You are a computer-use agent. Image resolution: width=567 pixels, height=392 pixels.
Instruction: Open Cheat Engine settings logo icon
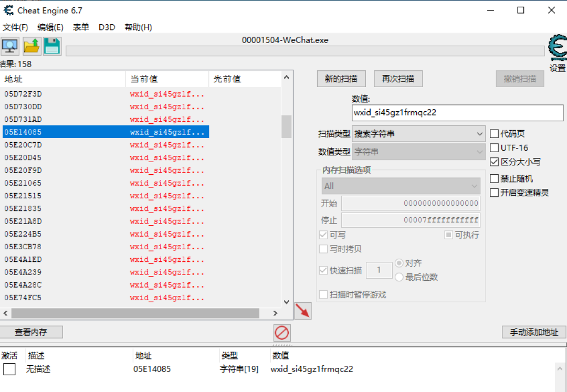pos(557,48)
